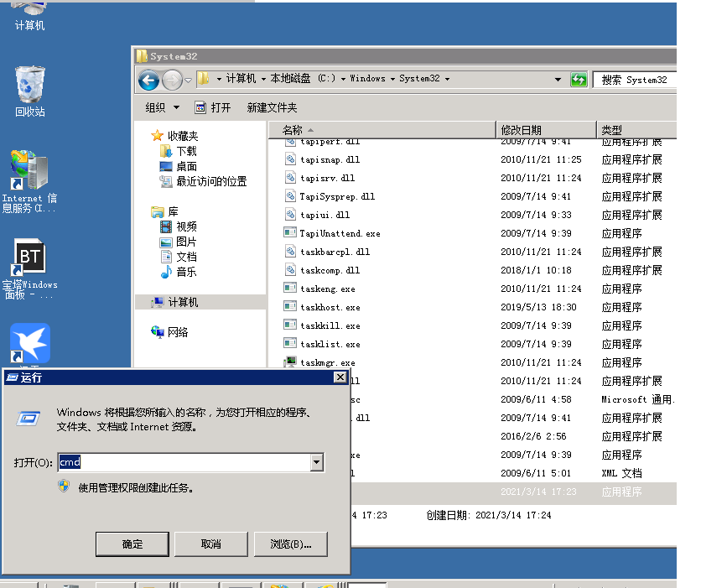Click 确定 to run cmd
Image resolution: width=701 pixels, height=588 pixels.
coord(132,544)
